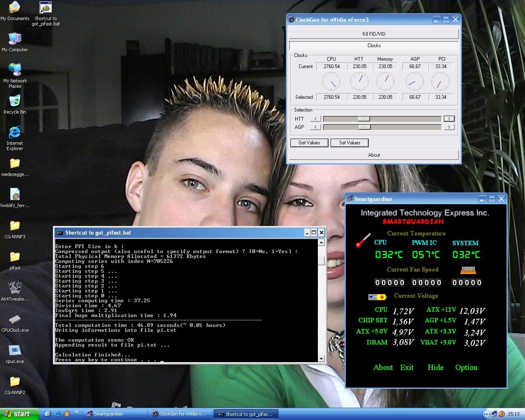Screen dimensions: 525x420
Task: Click the ClockGen title bar icon
Action: pos(291,19)
